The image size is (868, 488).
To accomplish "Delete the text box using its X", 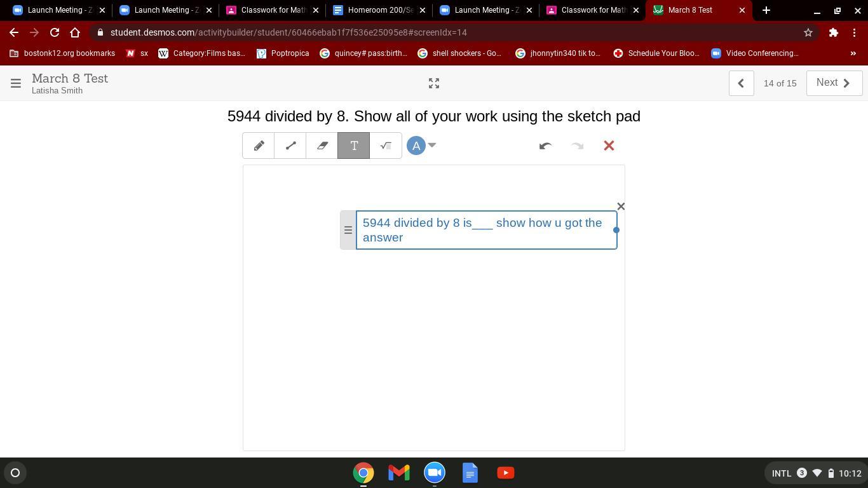I will pos(621,207).
